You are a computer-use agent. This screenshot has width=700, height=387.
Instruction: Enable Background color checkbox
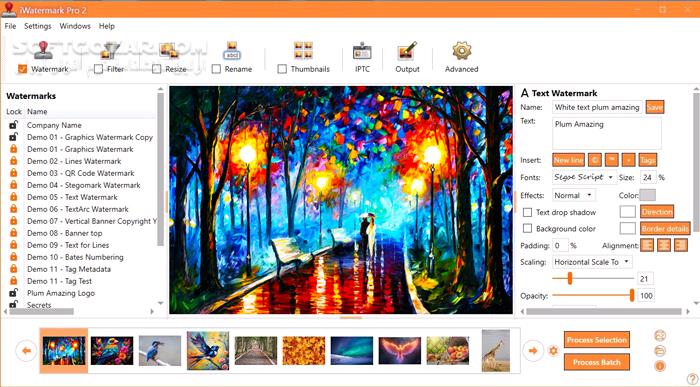coord(527,228)
